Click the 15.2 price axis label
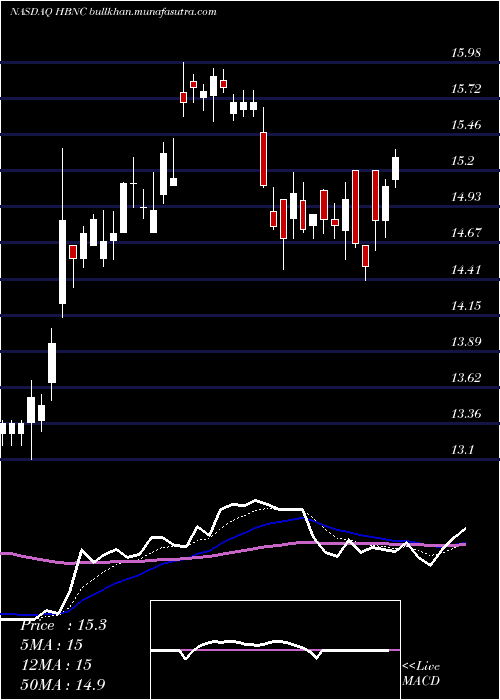Viewport: 500px width, 700px height. (463, 161)
